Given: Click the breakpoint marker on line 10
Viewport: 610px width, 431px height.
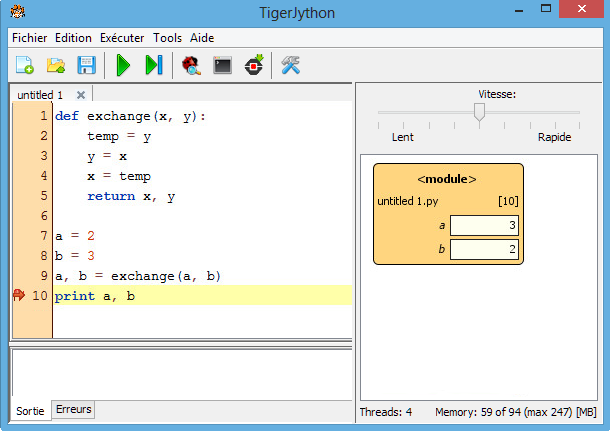Looking at the screenshot, I should click(18, 295).
